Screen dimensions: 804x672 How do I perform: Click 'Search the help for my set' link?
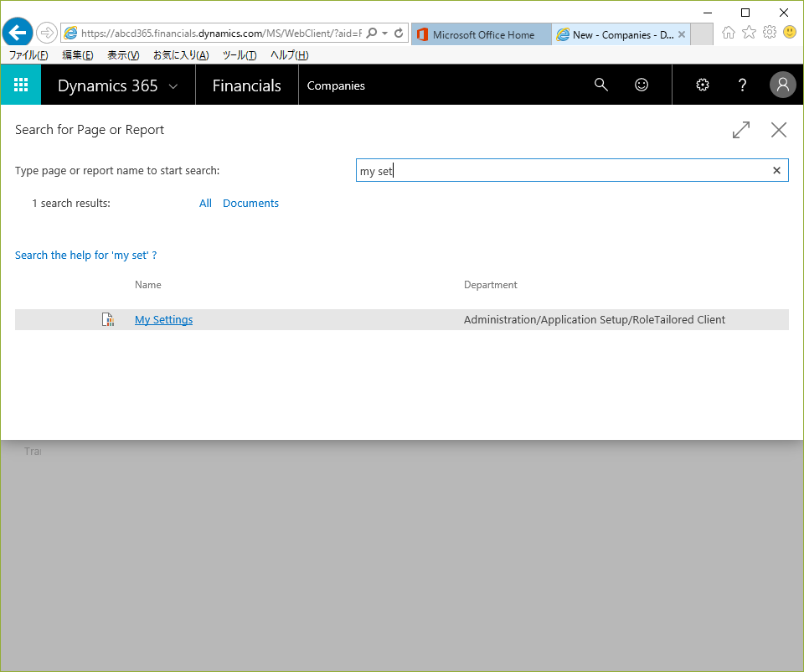(85, 256)
